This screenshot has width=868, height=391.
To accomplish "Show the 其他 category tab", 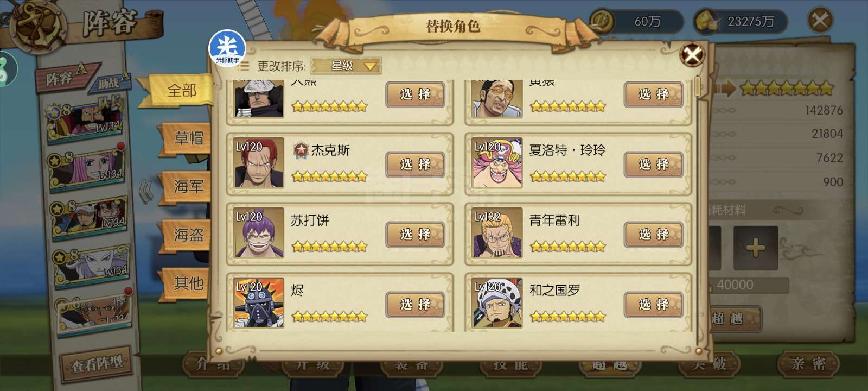I will point(186,283).
